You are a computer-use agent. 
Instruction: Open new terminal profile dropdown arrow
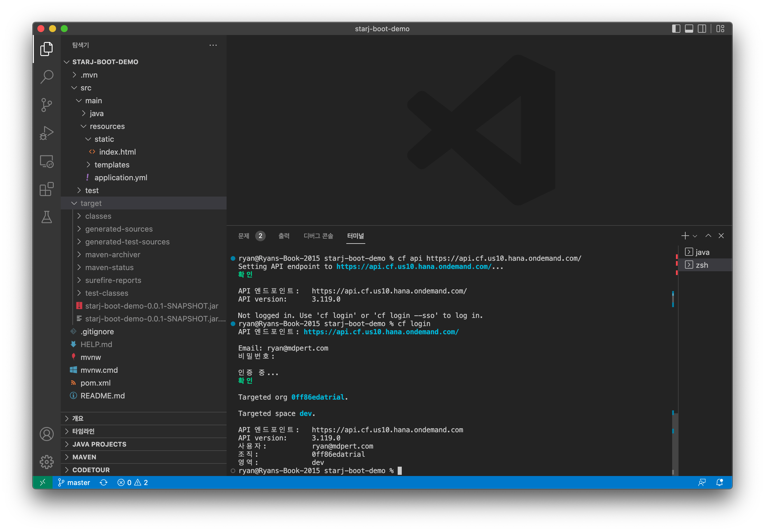[x=695, y=236]
